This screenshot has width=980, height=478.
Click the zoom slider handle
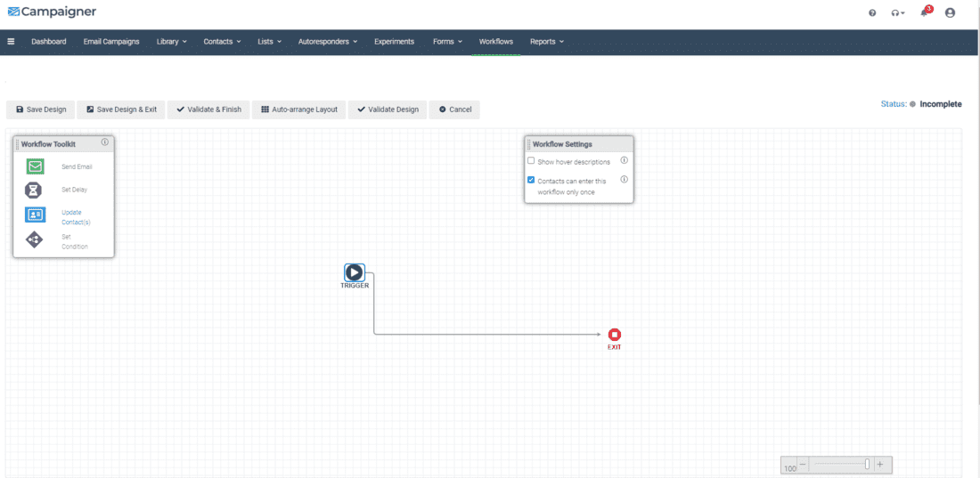867,465
